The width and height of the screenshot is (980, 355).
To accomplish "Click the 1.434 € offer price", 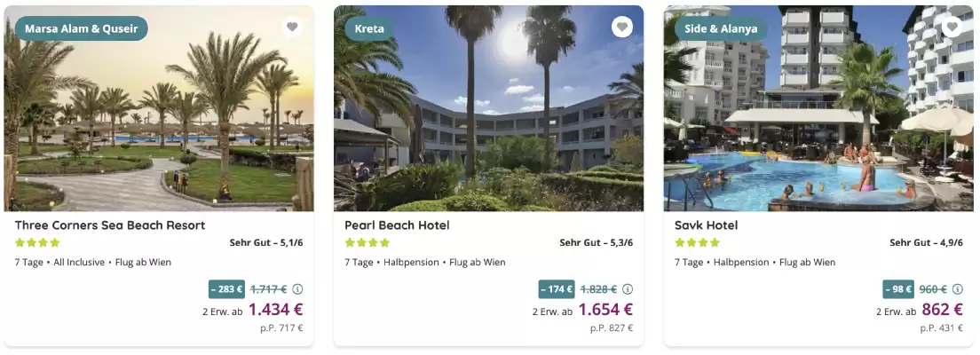I will click(275, 310).
